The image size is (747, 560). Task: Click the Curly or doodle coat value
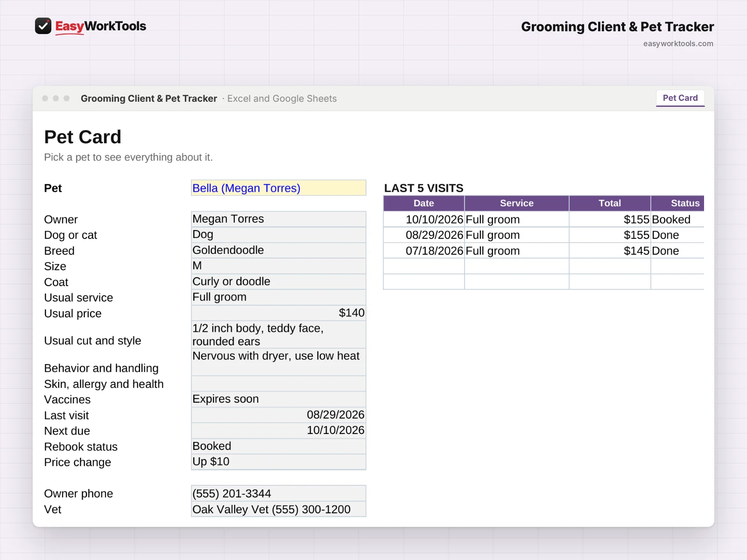point(279,281)
